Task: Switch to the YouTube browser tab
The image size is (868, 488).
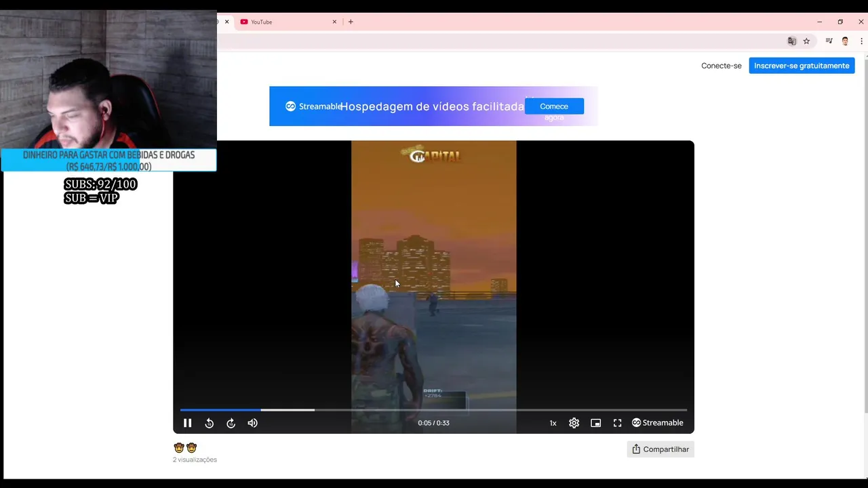Action: (x=288, y=22)
